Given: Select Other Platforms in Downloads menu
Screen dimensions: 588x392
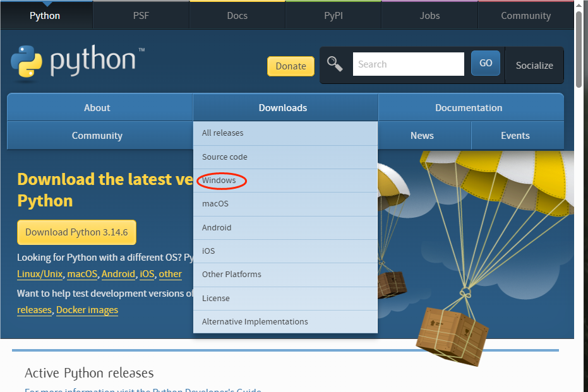Looking at the screenshot, I should pyautogui.click(x=285, y=275).
